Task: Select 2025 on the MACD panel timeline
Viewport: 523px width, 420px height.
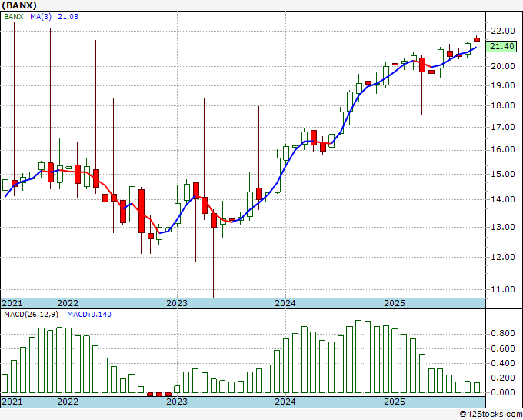Action: (x=394, y=402)
